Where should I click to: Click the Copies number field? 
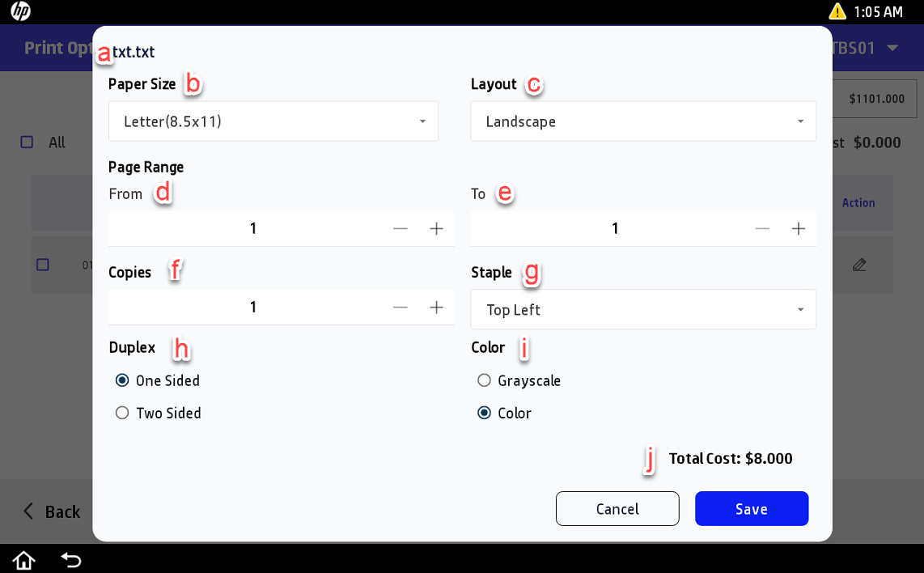coord(253,308)
